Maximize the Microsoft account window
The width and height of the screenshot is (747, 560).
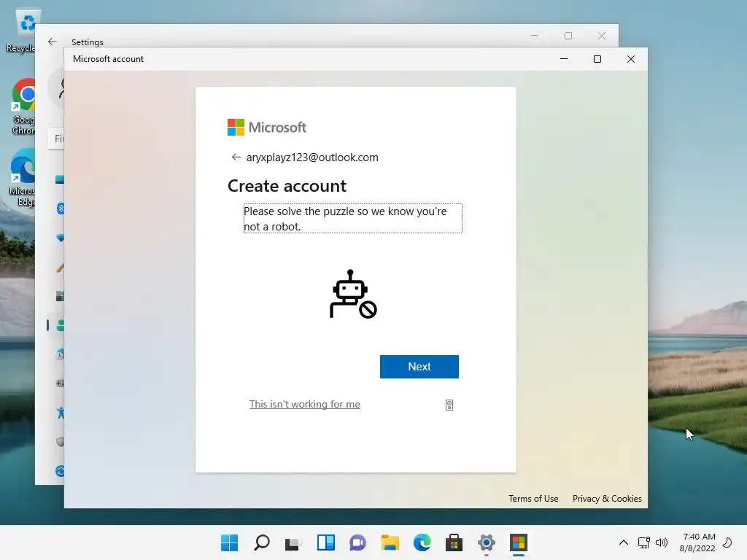point(597,59)
